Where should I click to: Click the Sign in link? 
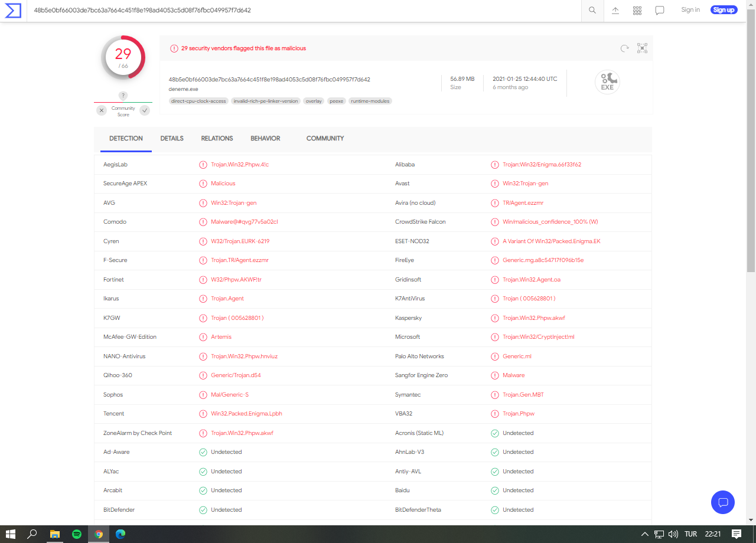click(x=690, y=10)
